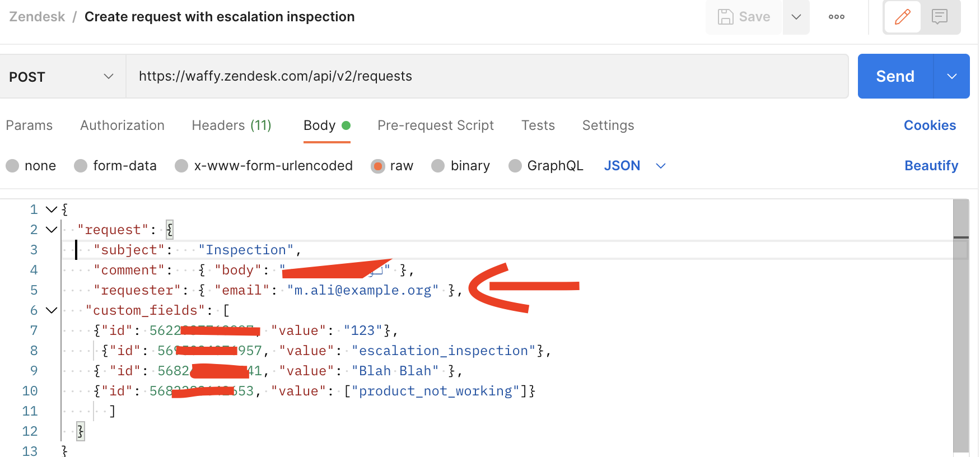Select the none body type
This screenshot has height=457, width=980.
(13, 166)
